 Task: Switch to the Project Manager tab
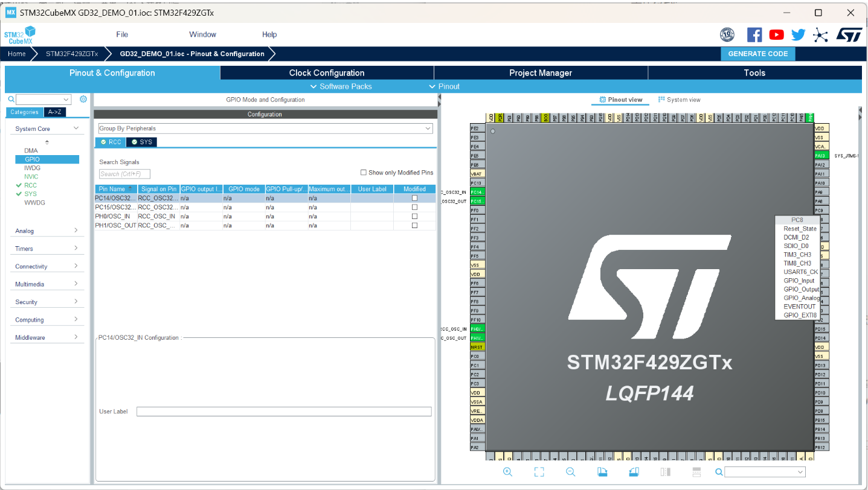click(541, 73)
